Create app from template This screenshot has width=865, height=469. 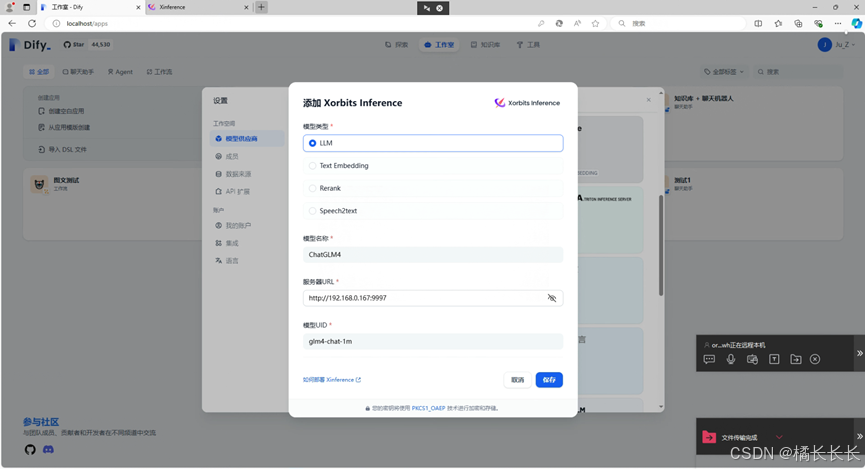click(x=64, y=127)
